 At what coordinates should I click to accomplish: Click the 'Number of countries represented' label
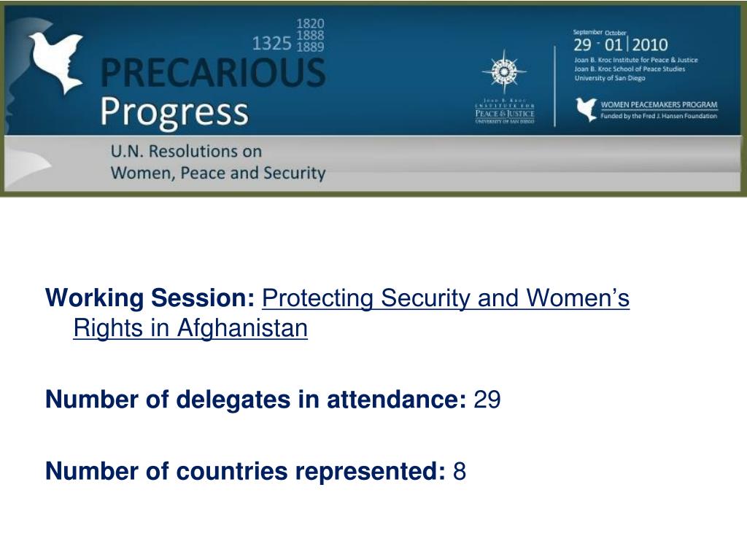(x=245, y=471)
